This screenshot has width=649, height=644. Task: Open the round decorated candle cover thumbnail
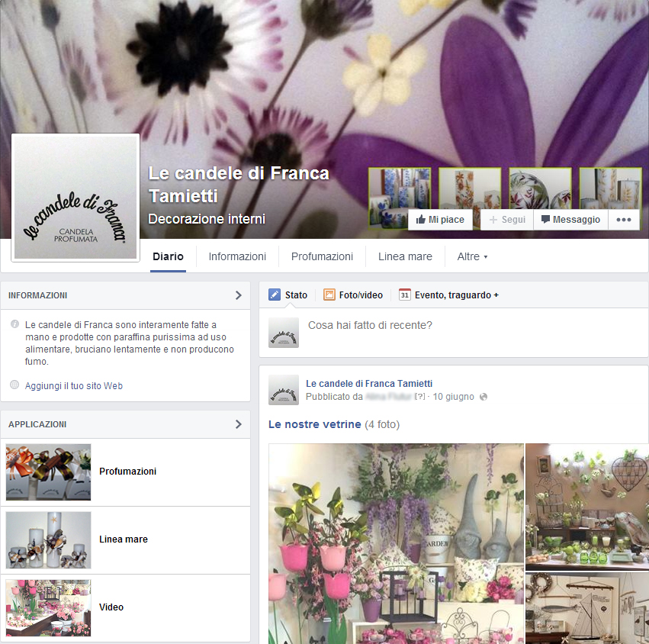click(x=540, y=188)
